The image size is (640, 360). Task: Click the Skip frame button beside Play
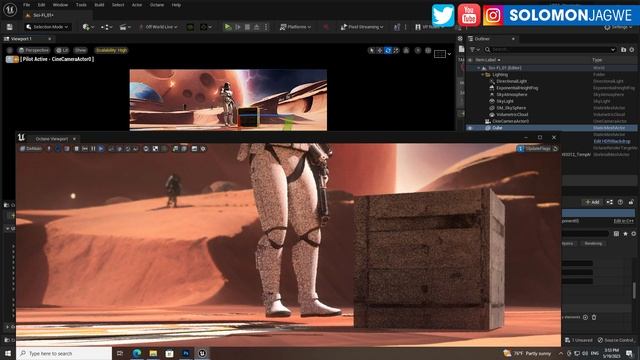(x=238, y=27)
